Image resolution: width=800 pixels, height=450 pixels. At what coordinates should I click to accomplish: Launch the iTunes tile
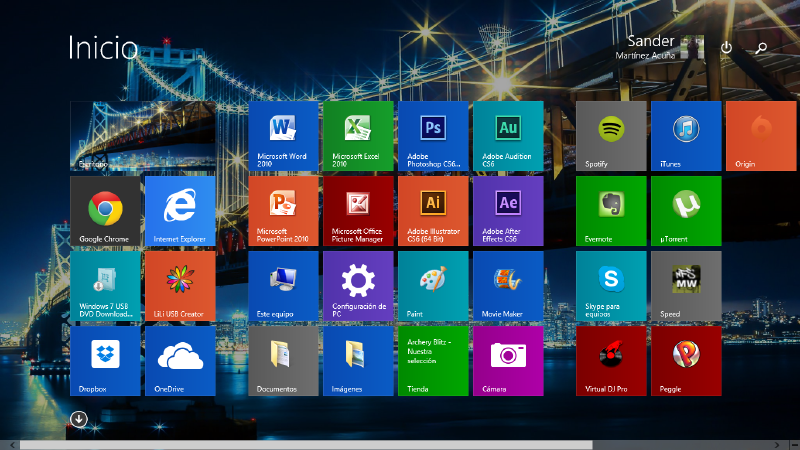686,136
